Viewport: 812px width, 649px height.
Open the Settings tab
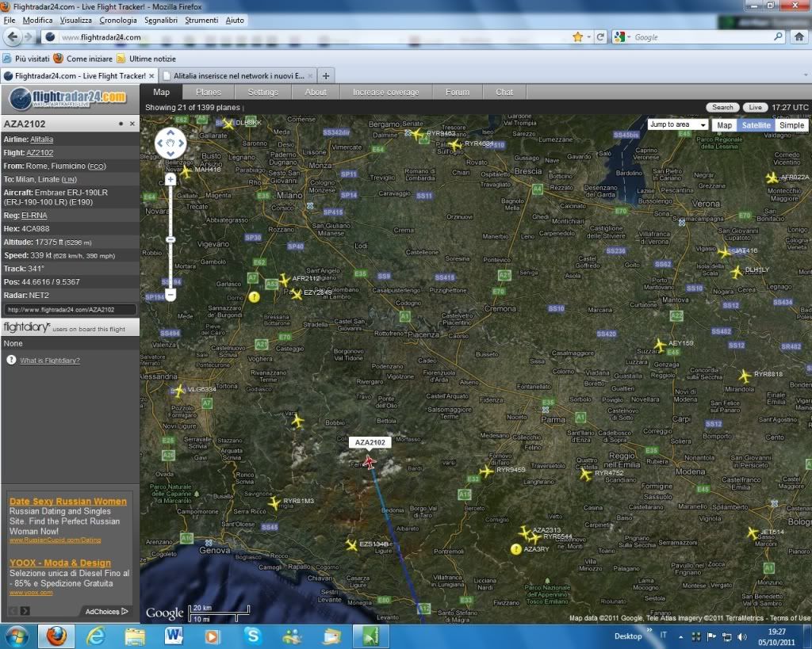(263, 92)
